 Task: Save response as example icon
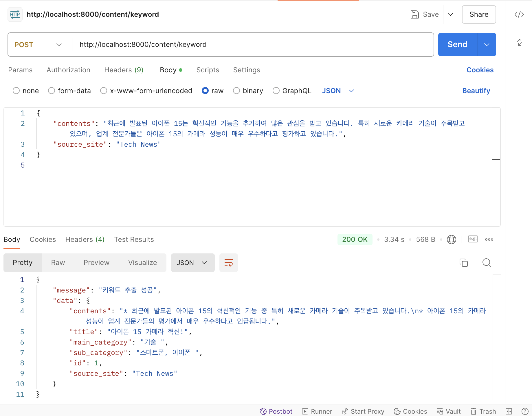(473, 239)
